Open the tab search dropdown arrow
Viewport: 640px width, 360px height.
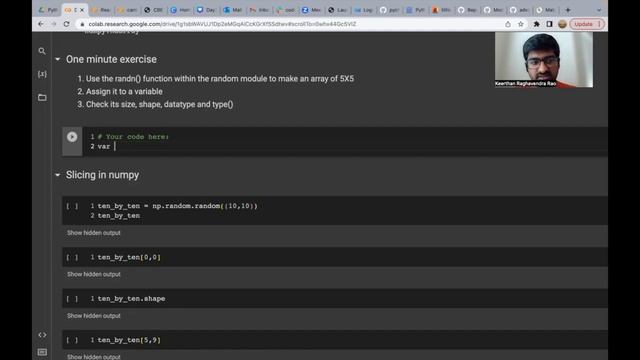coord(599,10)
